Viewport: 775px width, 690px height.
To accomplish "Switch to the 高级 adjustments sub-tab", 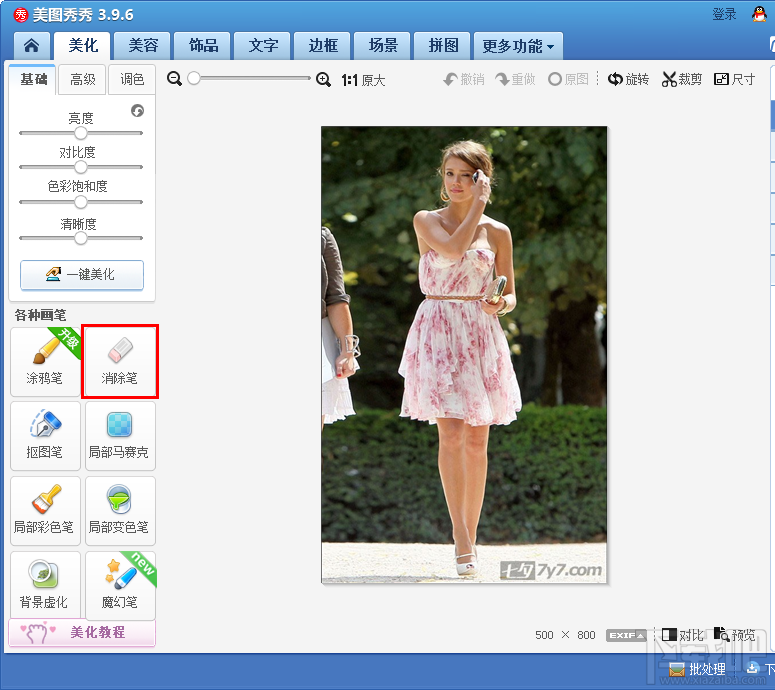I will pos(83,80).
